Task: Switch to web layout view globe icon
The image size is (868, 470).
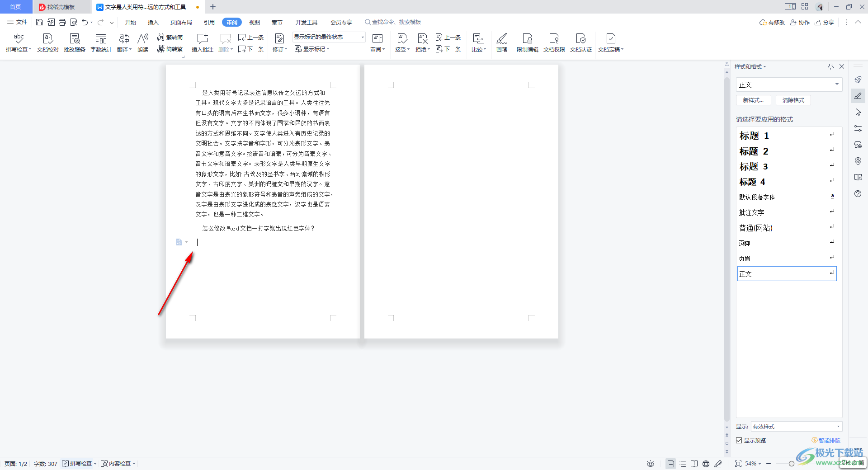Action: point(706,464)
